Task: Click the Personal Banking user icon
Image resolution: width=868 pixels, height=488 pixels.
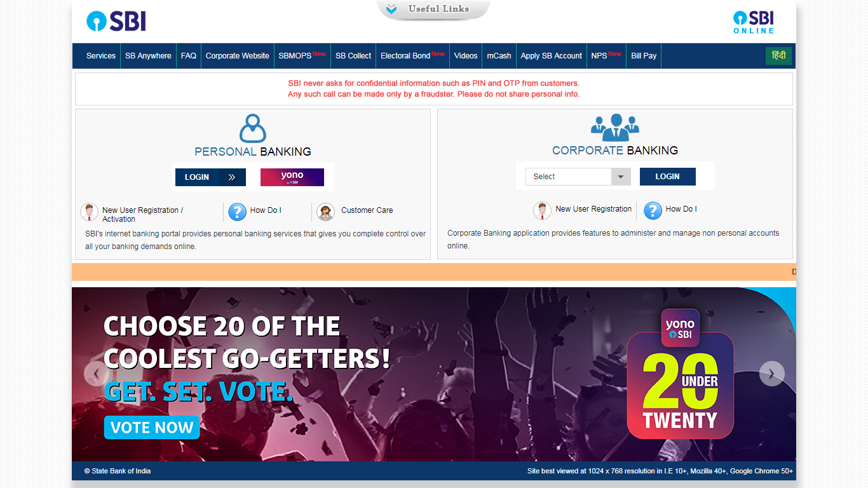Action: [252, 128]
